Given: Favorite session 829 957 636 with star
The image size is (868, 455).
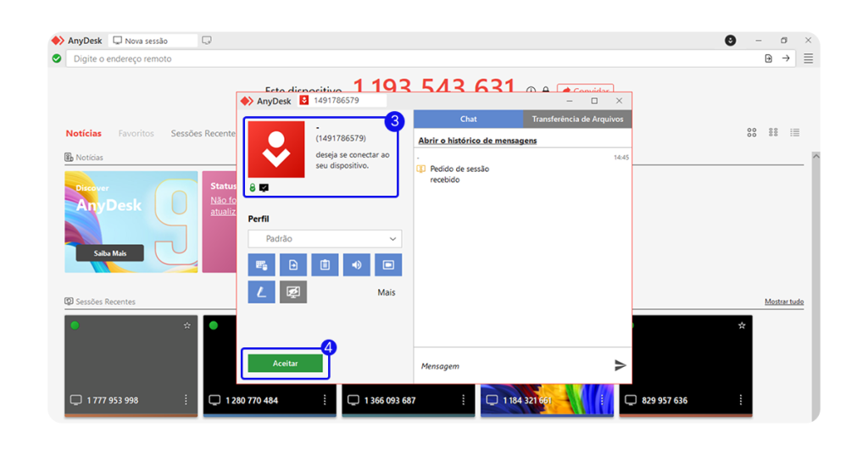Looking at the screenshot, I should click(742, 325).
